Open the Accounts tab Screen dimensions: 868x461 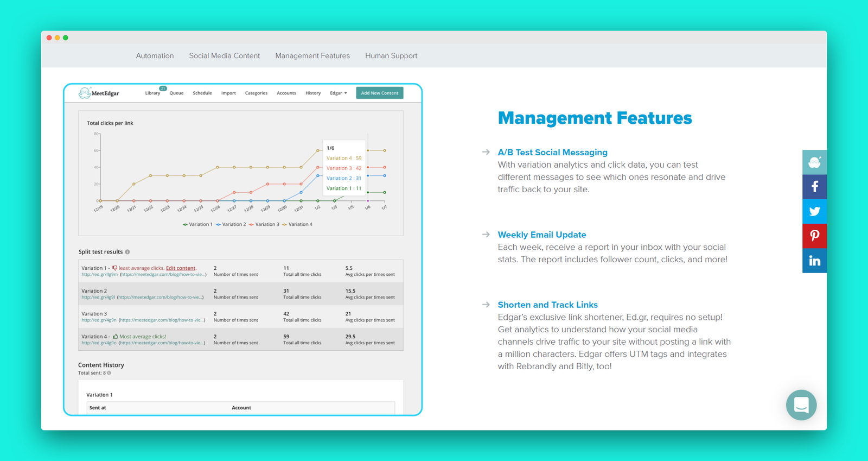click(286, 93)
